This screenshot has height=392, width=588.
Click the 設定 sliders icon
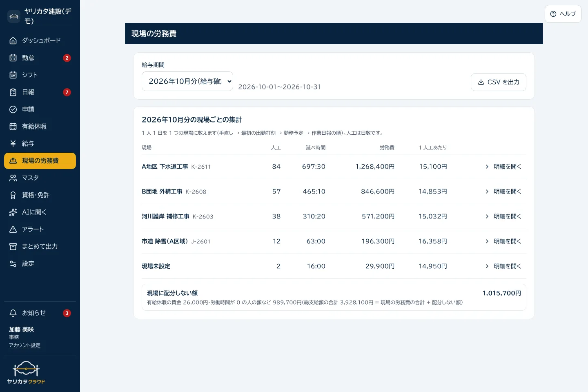point(13,263)
